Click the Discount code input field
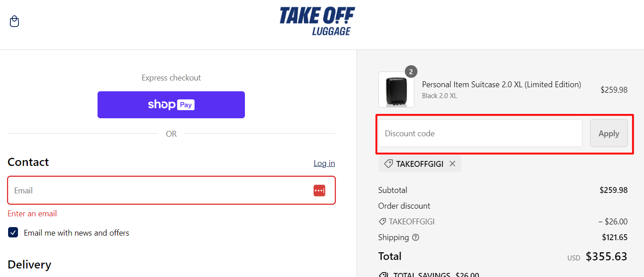Viewport: 644px width, 277px height. (x=480, y=133)
